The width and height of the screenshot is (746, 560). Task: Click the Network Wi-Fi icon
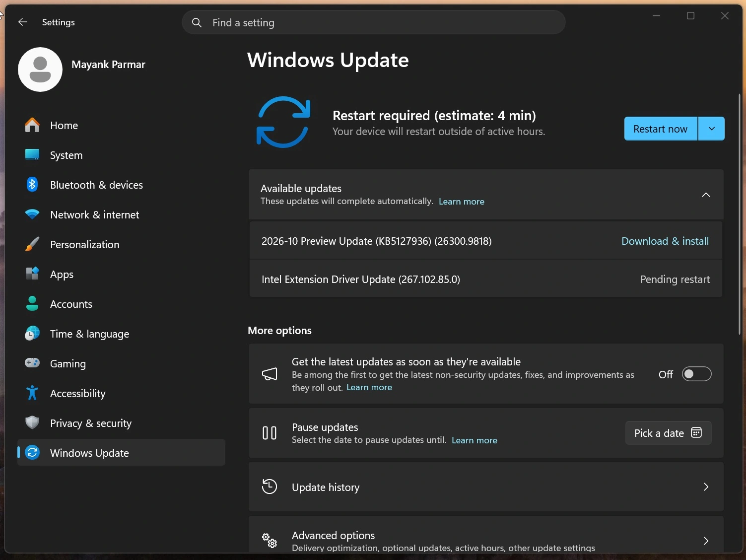click(x=32, y=214)
